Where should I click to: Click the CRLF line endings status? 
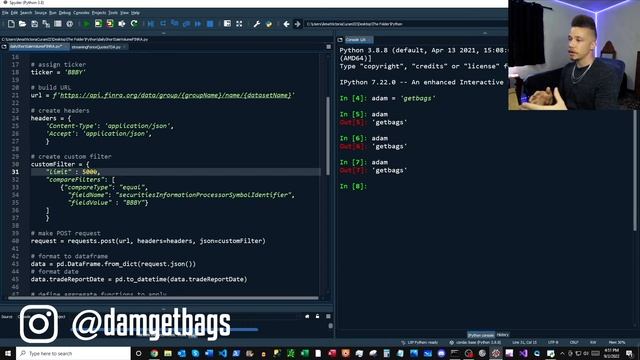574,342
